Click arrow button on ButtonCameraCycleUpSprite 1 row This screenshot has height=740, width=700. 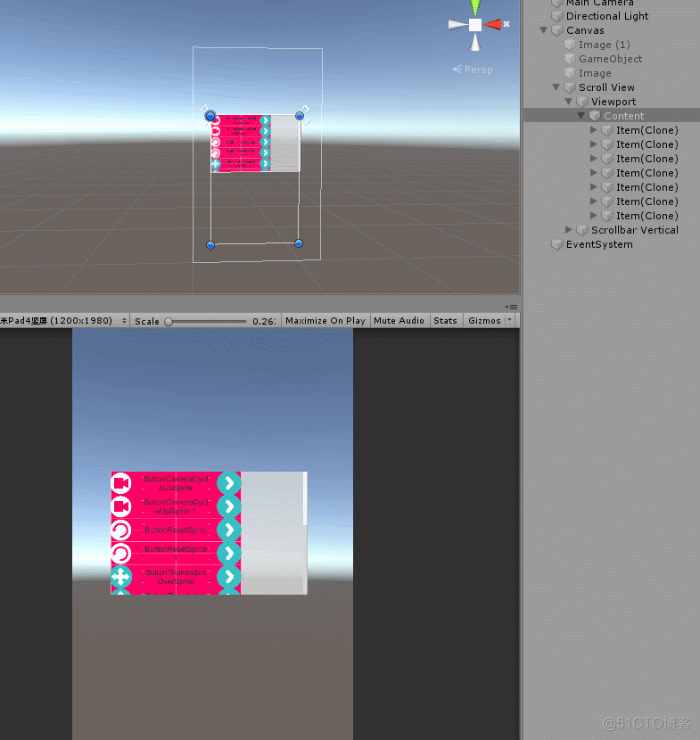[229, 506]
